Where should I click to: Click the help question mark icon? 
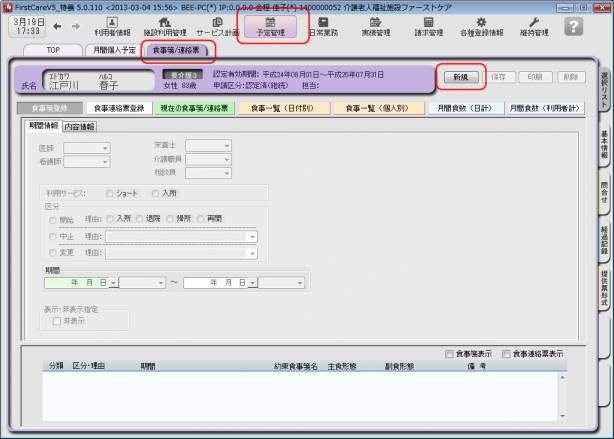(x=574, y=27)
